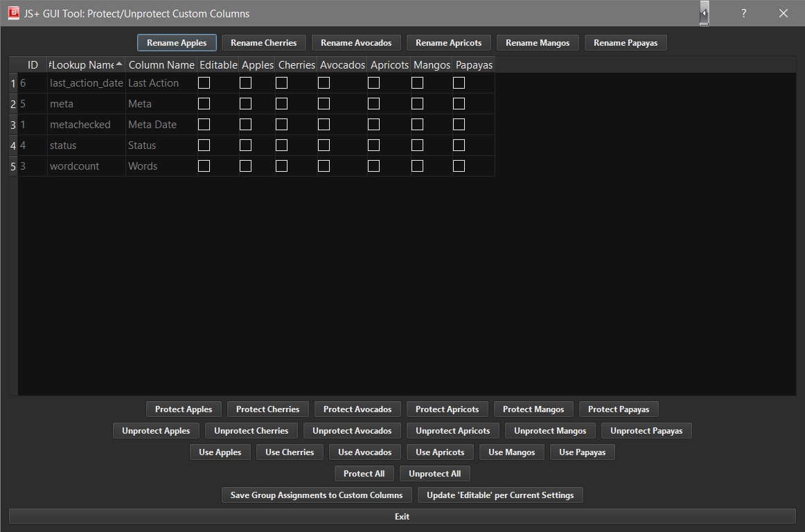Click the Protect Apples button

click(184, 409)
